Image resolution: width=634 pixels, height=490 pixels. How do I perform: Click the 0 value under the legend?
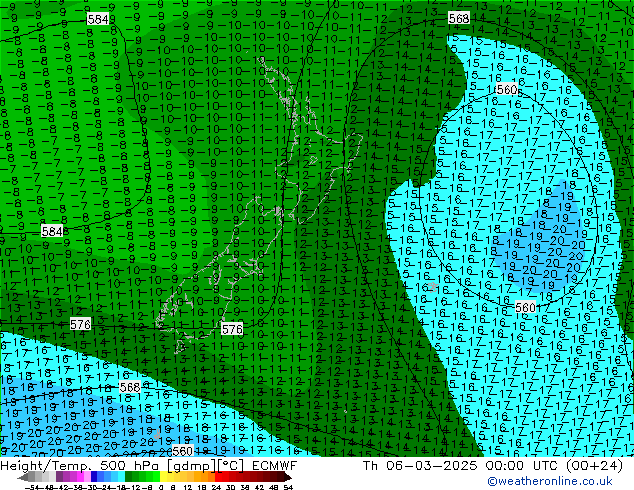(161, 488)
